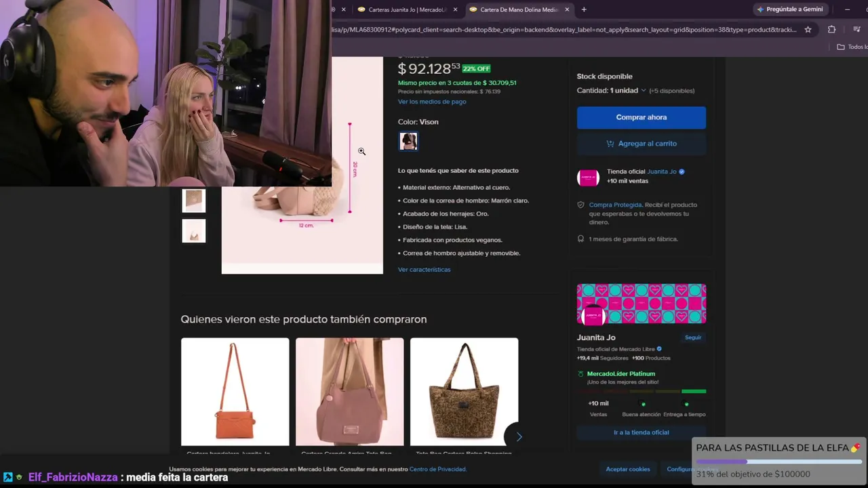Select the Vison color swatch
The image size is (868, 488).
pos(408,141)
